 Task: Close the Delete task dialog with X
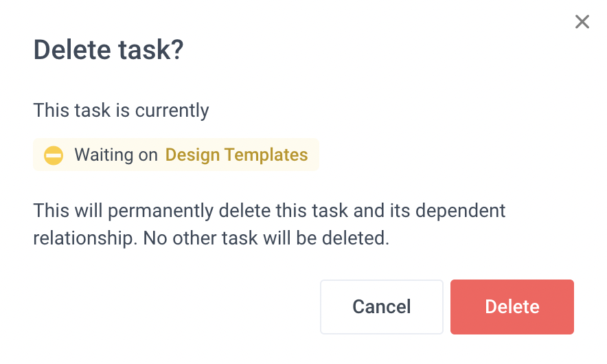click(x=582, y=22)
